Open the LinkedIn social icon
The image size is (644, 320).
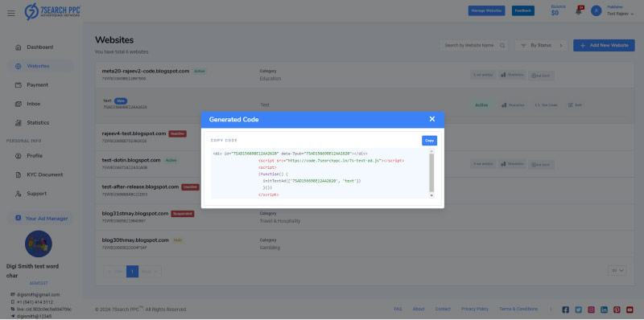click(605, 310)
